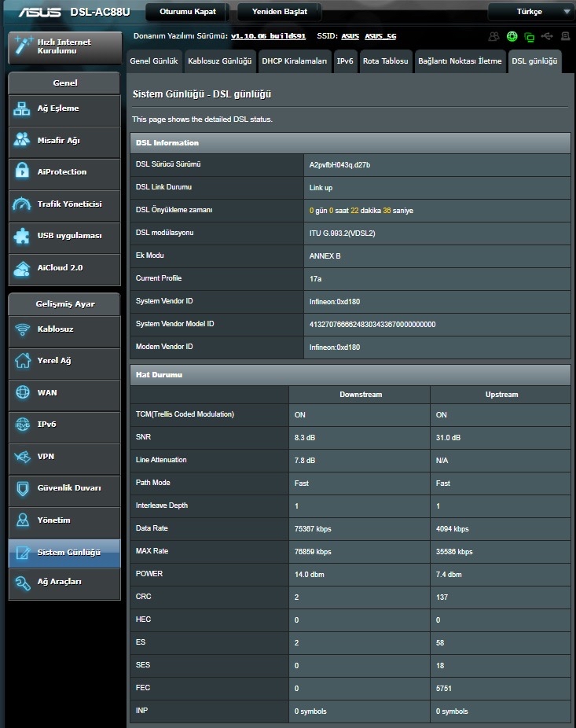The image size is (576, 728).
Task: Open the Bağlantı Noktası İletme tab
Action: tap(460, 61)
